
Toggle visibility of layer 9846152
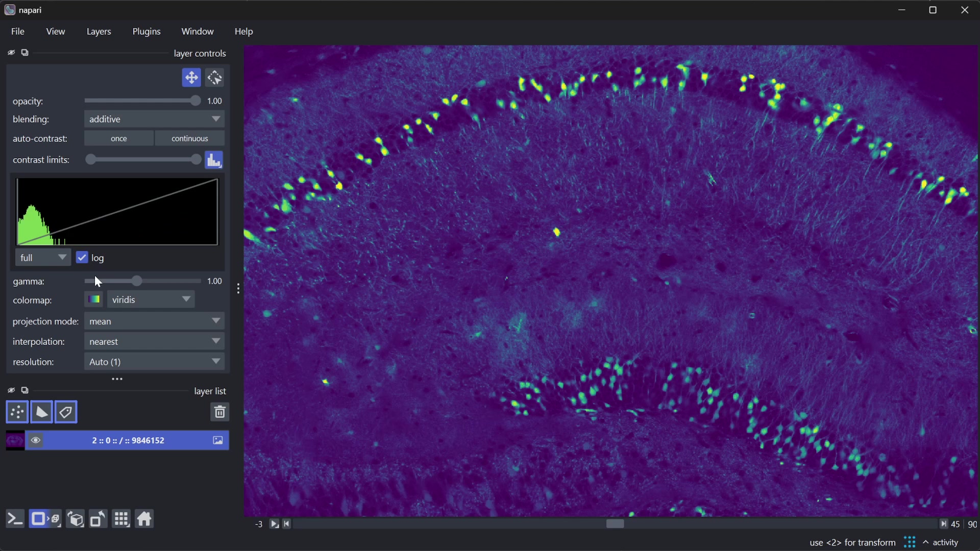click(x=35, y=440)
